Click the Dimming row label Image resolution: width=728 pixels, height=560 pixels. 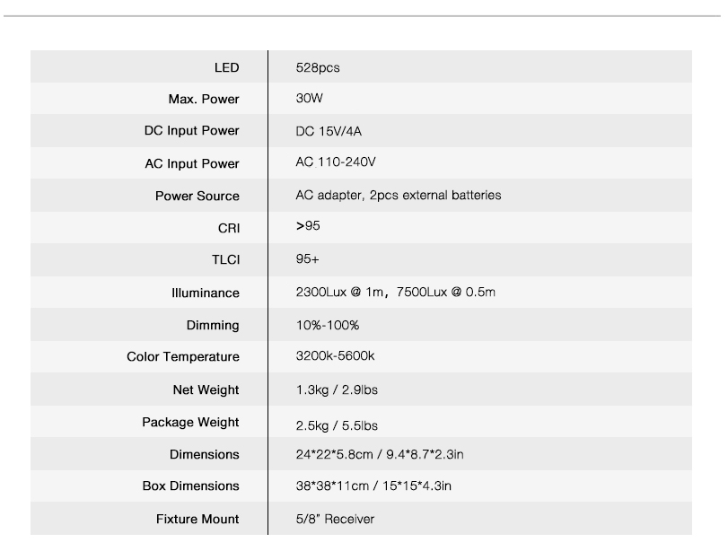213,325
